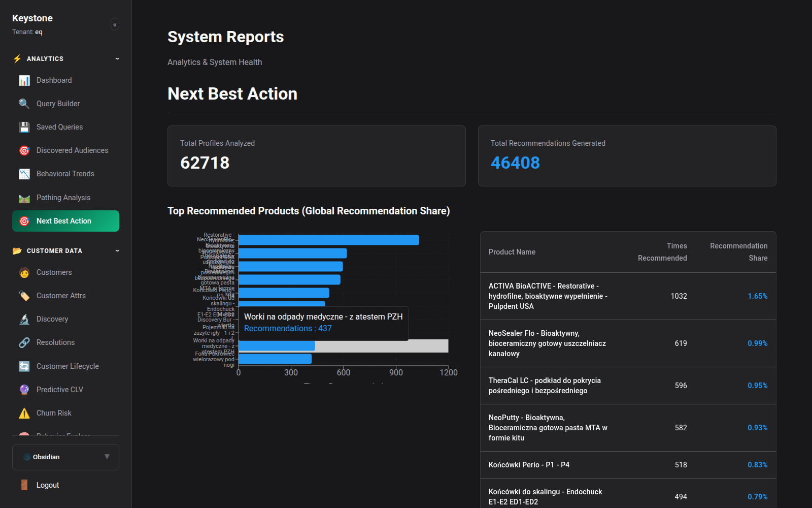Click the Resolutions chain link icon
This screenshot has width=812, height=508.
pos(24,342)
